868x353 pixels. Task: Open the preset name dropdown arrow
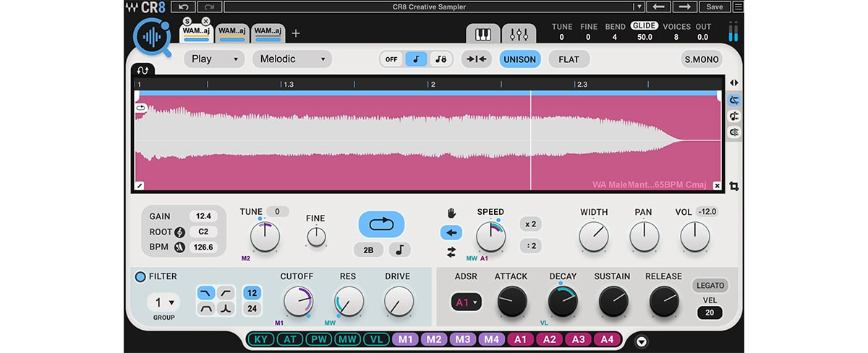[x=638, y=7]
